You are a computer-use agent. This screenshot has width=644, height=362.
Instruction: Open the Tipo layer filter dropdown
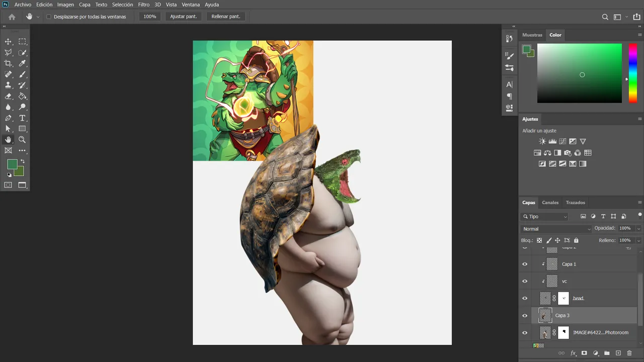coord(545,217)
